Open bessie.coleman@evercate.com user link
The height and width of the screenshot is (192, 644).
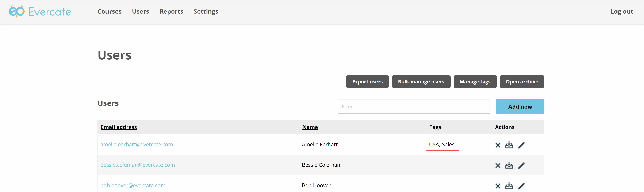[138, 165]
